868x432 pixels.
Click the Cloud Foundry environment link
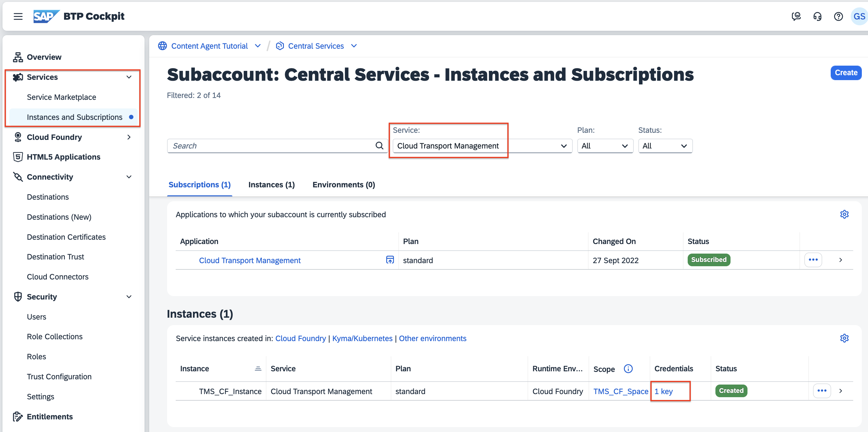pyautogui.click(x=301, y=338)
